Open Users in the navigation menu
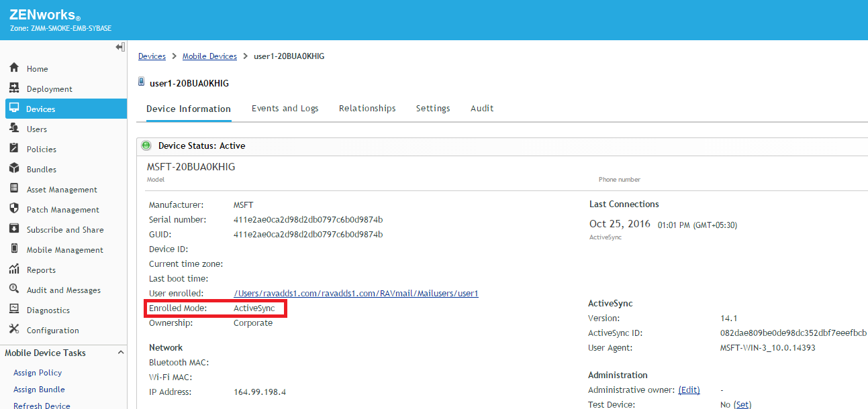The height and width of the screenshot is (409, 868). (x=37, y=129)
